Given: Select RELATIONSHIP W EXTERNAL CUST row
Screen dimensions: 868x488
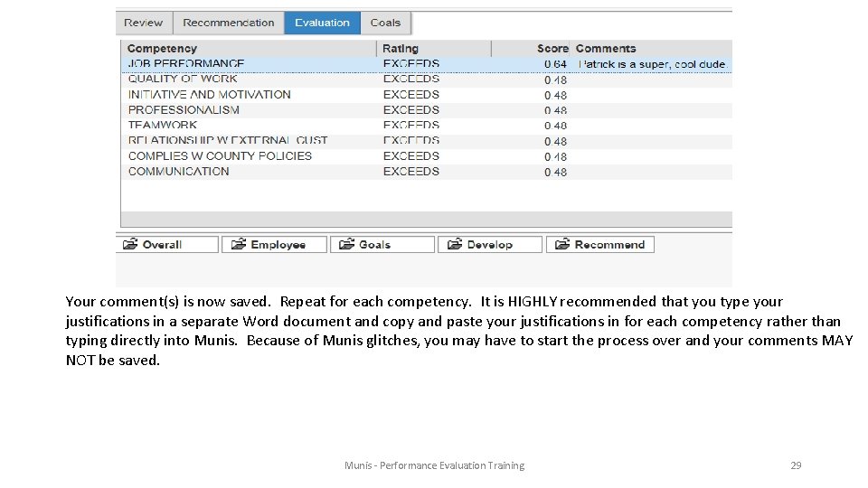Looking at the screenshot, I should 427,141.
